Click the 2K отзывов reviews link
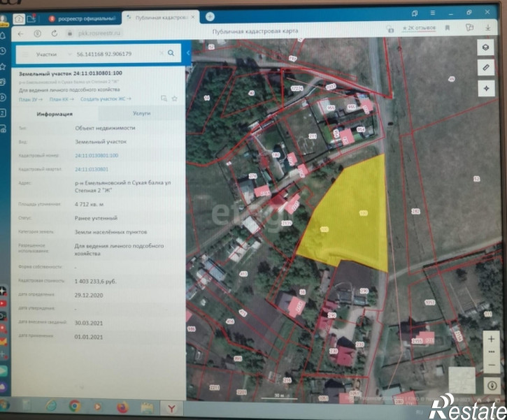 (419, 28)
